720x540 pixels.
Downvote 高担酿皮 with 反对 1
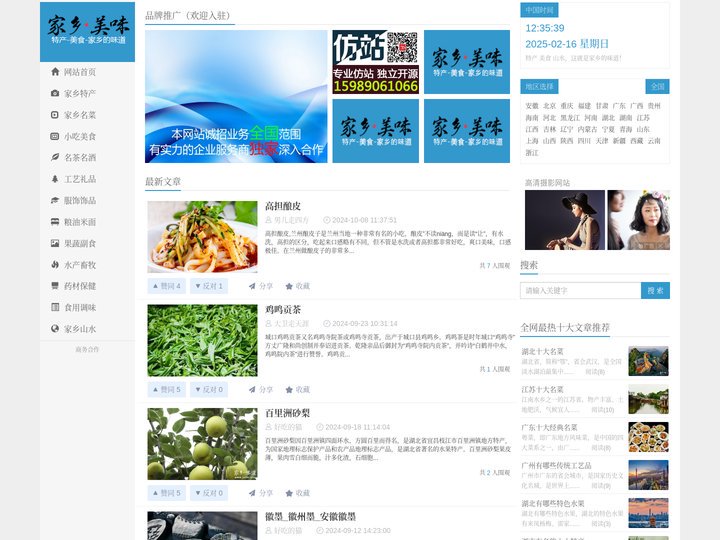coord(209,286)
